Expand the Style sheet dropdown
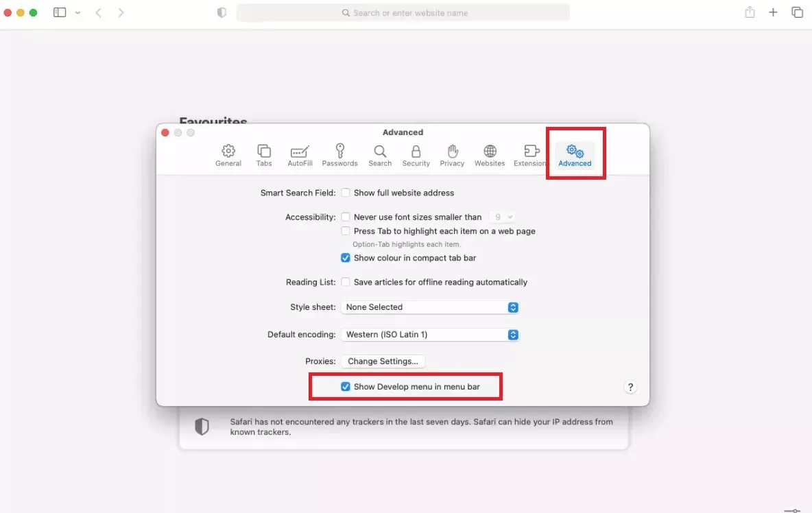This screenshot has width=812, height=513. [x=430, y=307]
